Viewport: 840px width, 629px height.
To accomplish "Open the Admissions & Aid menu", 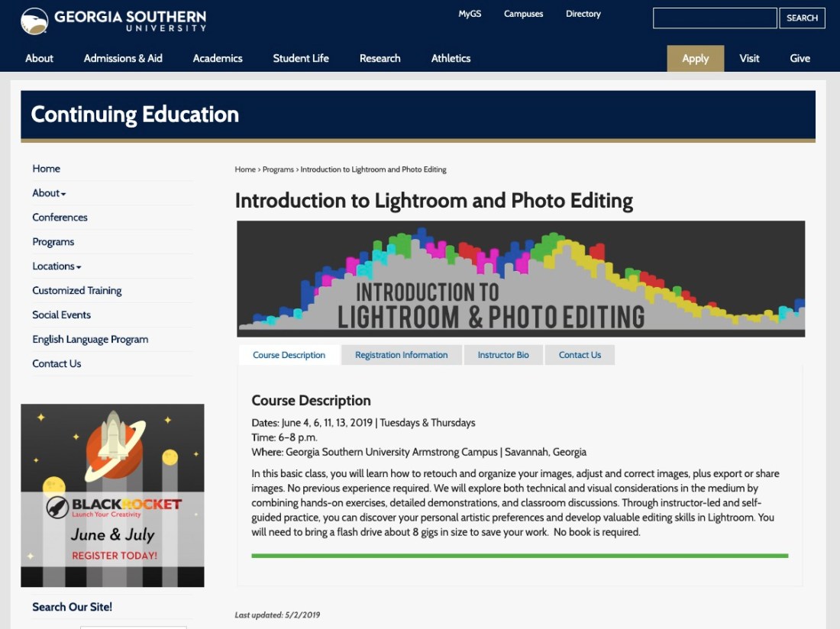I will point(123,58).
